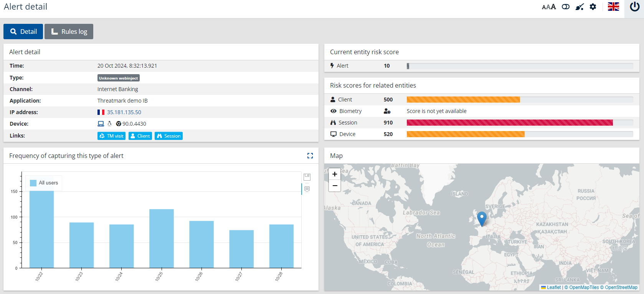Zoom out on the map
Screen dimensions: 644x294
[335, 186]
